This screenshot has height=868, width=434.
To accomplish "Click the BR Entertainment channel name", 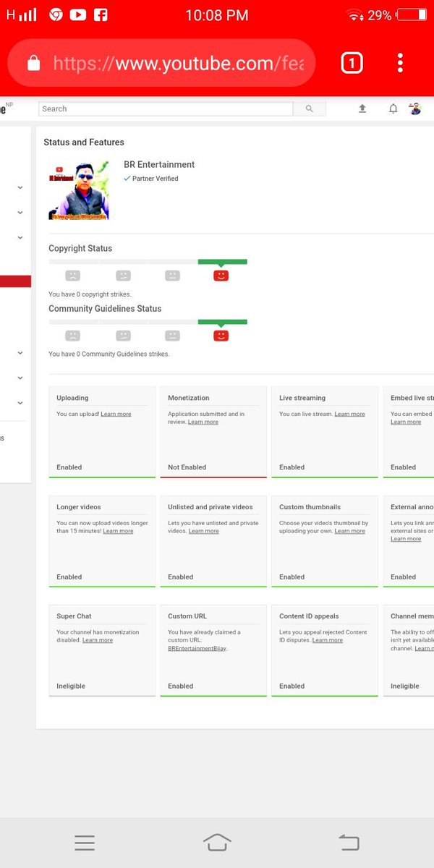I will coord(159,165).
